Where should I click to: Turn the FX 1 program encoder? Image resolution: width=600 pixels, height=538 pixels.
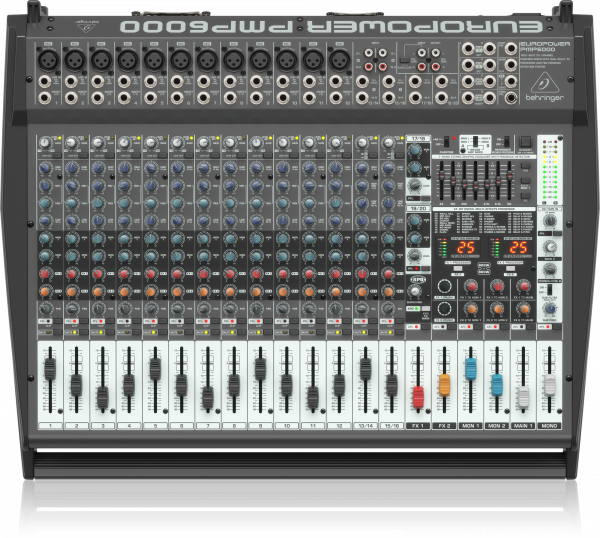click(444, 286)
